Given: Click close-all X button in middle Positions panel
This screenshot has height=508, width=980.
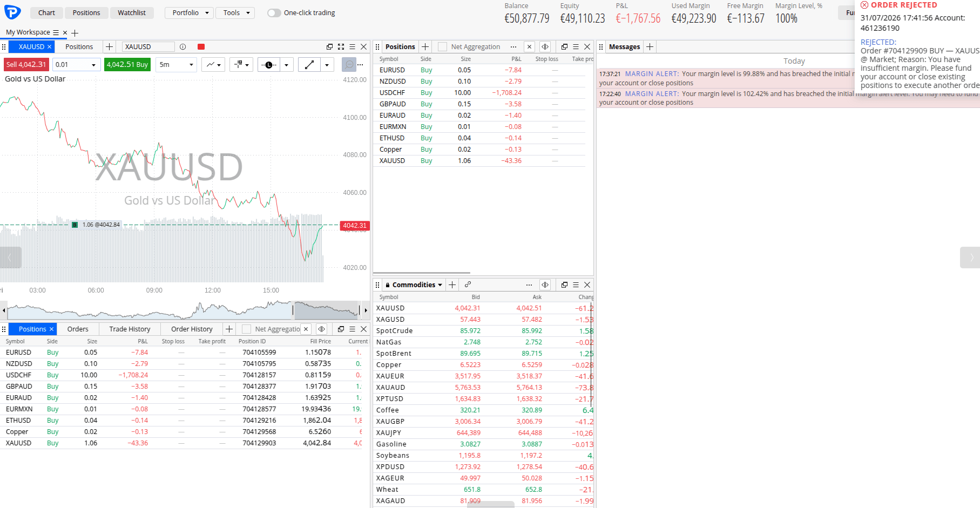Looking at the screenshot, I should point(529,47).
